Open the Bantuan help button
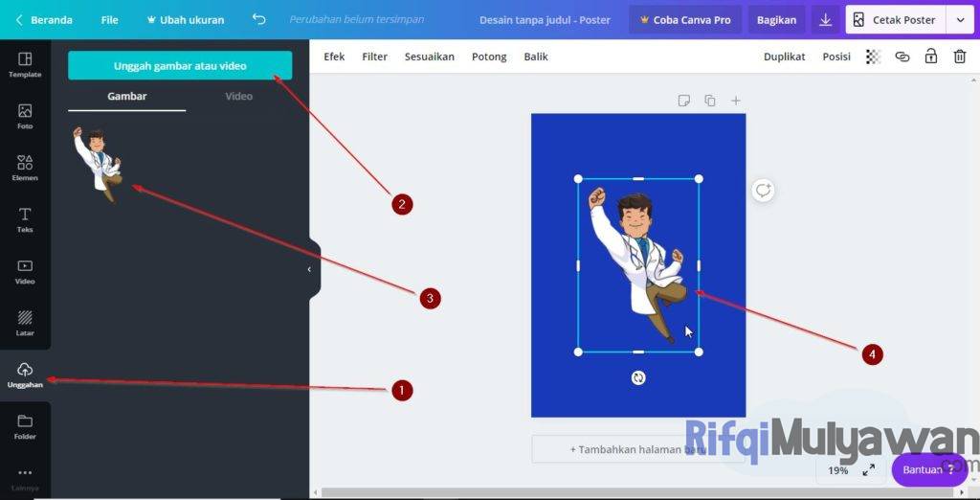This screenshot has width=980, height=500. (x=928, y=470)
